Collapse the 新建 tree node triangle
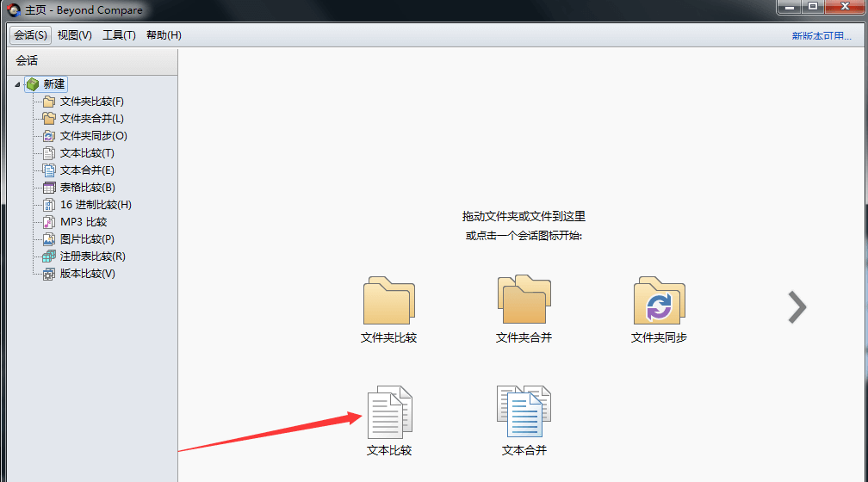The width and height of the screenshot is (868, 482). tap(19, 84)
